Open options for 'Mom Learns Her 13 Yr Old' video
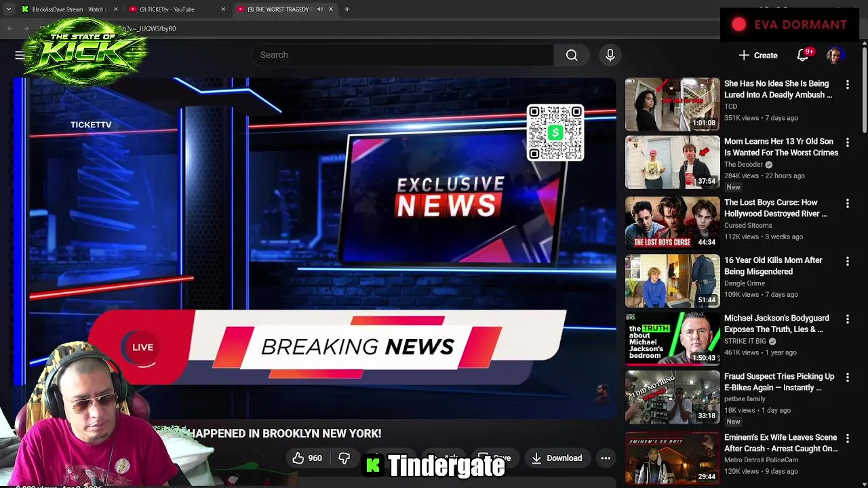This screenshot has height=488, width=868. coord(847,142)
